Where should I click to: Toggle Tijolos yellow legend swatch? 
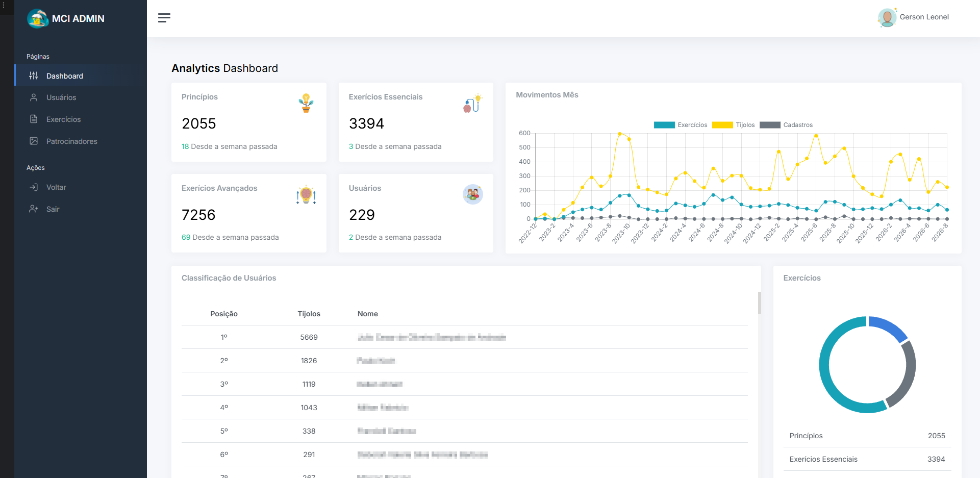point(722,125)
